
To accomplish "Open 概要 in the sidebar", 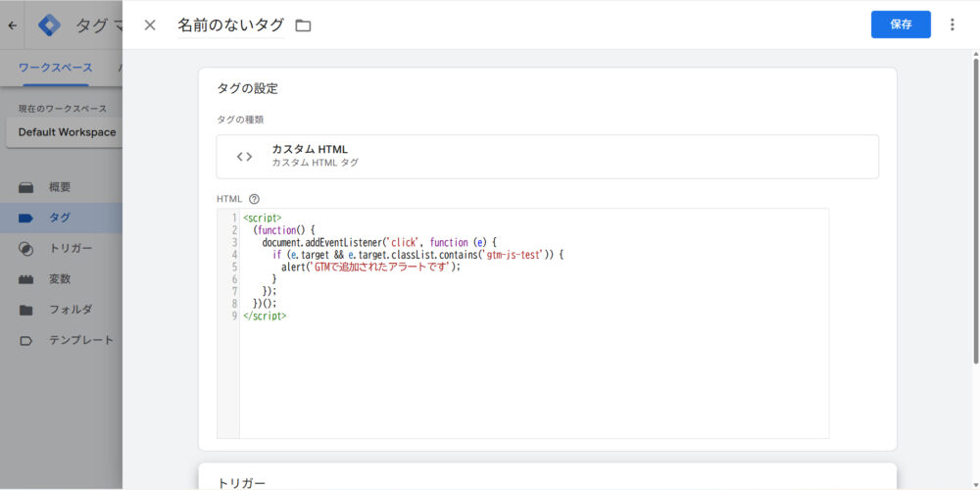I will (60, 187).
